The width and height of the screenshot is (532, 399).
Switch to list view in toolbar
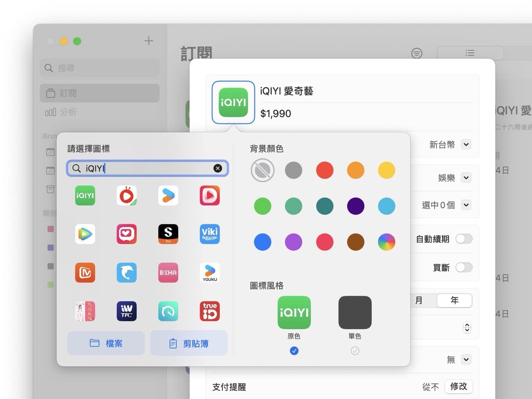470,53
